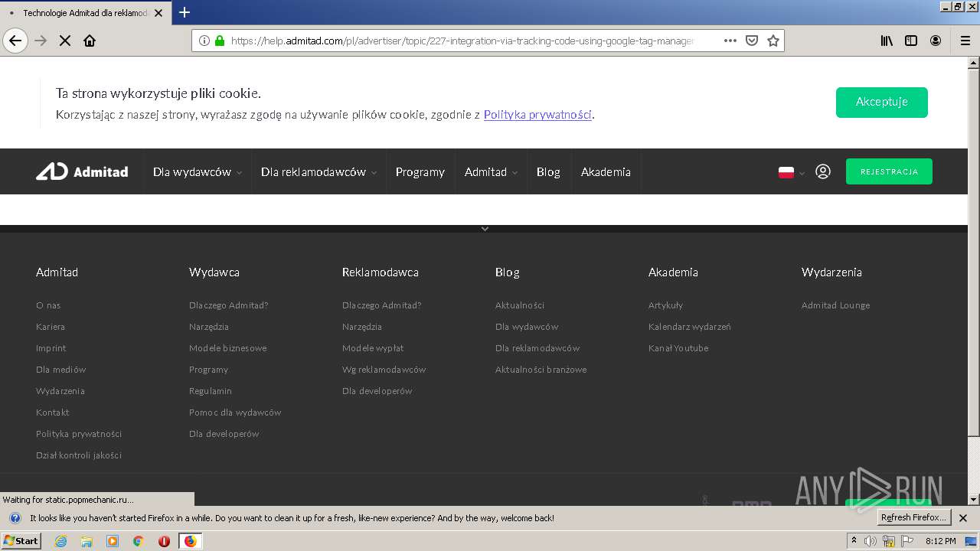This screenshot has height=551, width=980.
Task: Open Kontakt footer link
Action: (x=53, y=412)
